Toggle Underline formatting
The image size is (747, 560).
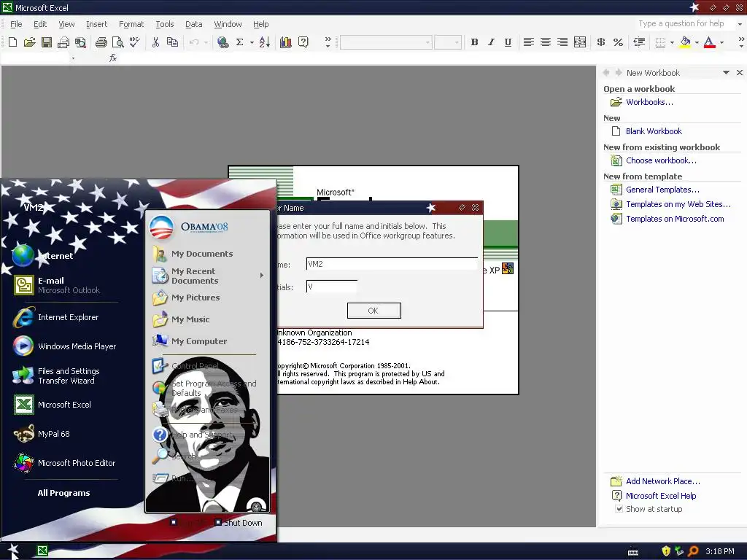coord(508,42)
